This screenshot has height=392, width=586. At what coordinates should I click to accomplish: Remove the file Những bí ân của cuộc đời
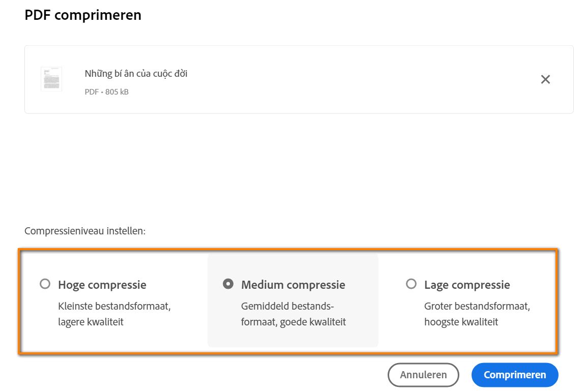[545, 79]
